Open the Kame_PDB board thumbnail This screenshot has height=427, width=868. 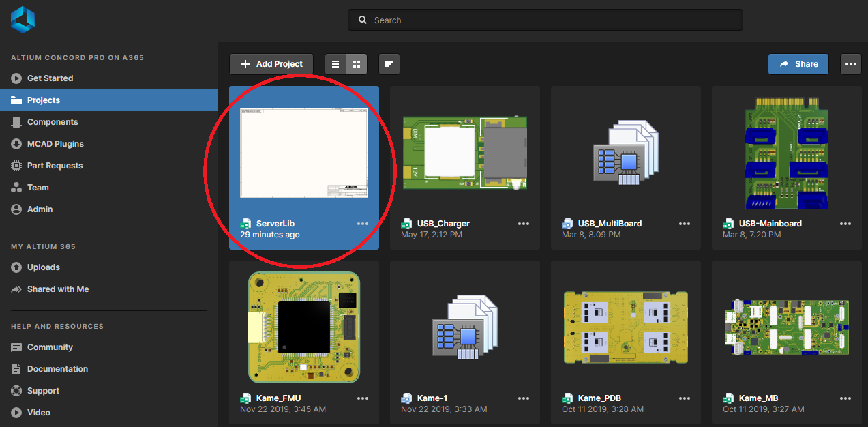[626, 327]
